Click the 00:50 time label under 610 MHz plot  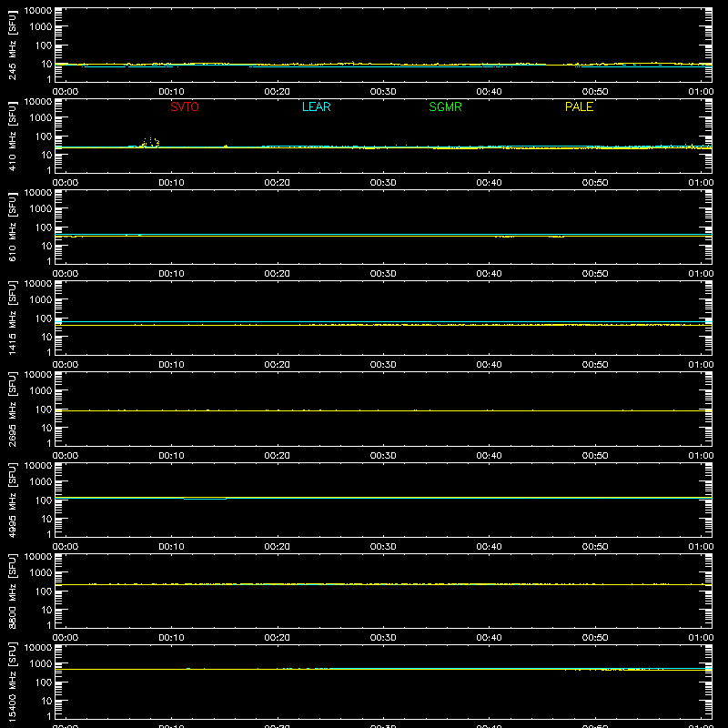tap(595, 274)
